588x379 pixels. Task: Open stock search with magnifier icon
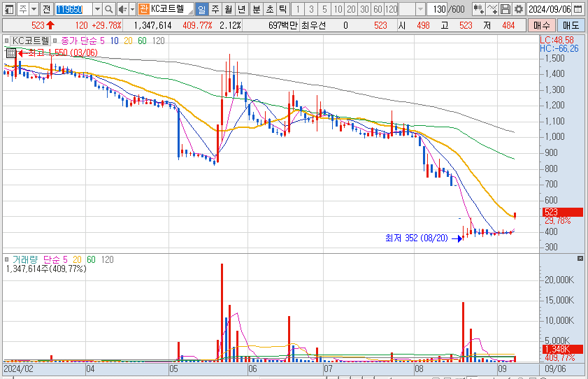pos(108,9)
